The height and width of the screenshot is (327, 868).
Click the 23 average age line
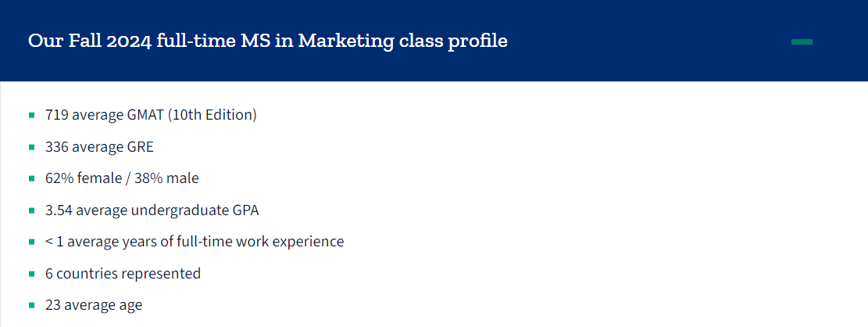(x=94, y=305)
